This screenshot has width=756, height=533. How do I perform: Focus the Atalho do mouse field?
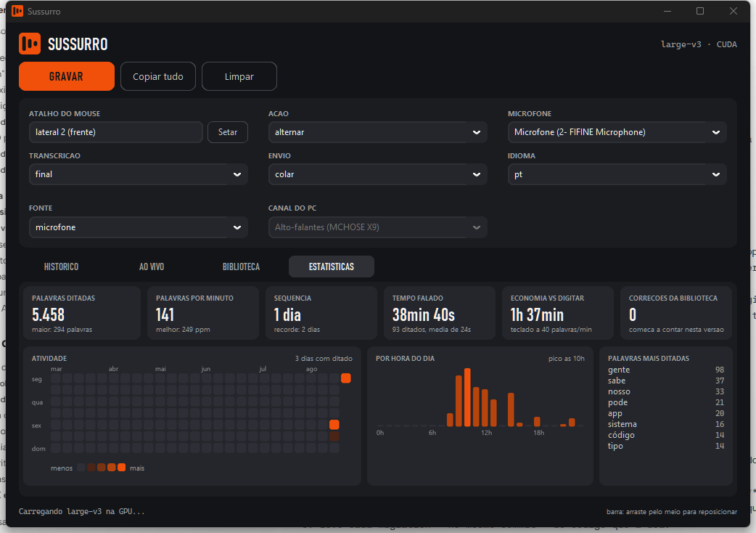(x=115, y=132)
